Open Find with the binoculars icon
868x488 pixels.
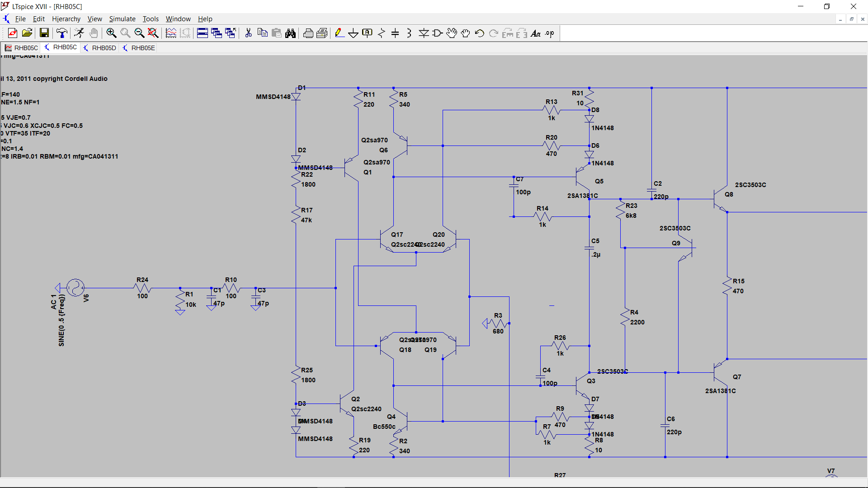click(x=291, y=33)
